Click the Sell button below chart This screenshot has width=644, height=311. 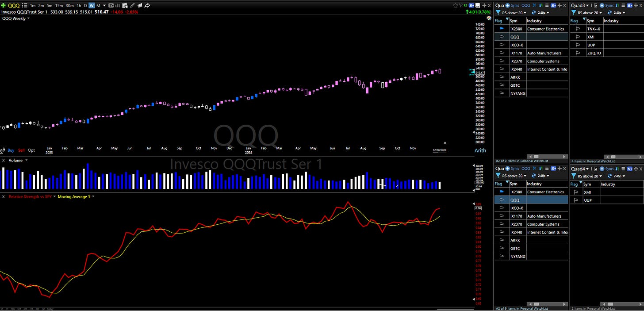pos(21,150)
